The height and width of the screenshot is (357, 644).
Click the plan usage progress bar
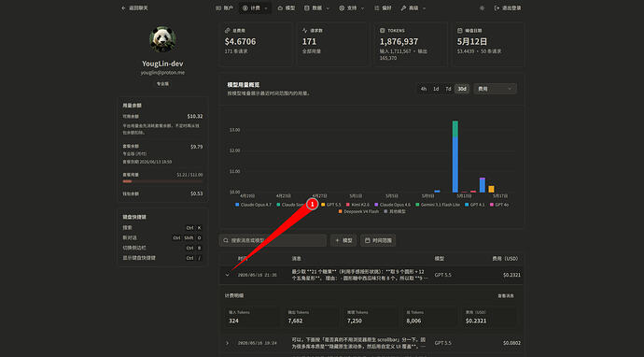click(x=162, y=181)
